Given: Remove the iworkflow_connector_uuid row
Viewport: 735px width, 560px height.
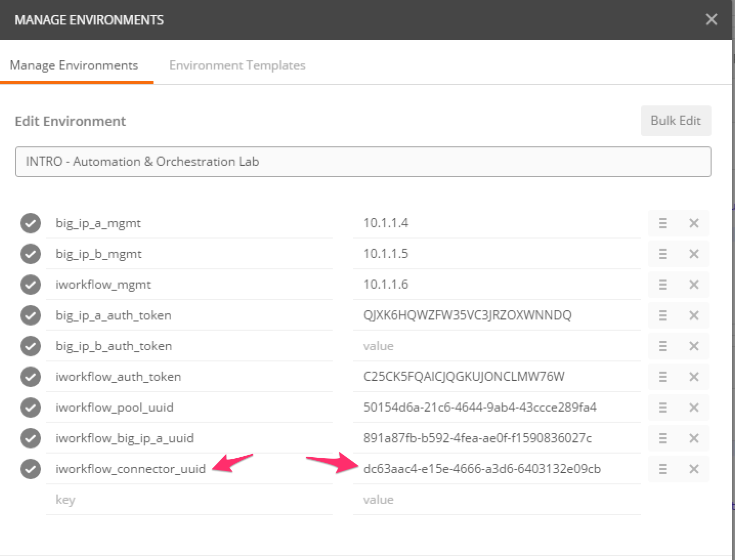Looking at the screenshot, I should pos(694,469).
